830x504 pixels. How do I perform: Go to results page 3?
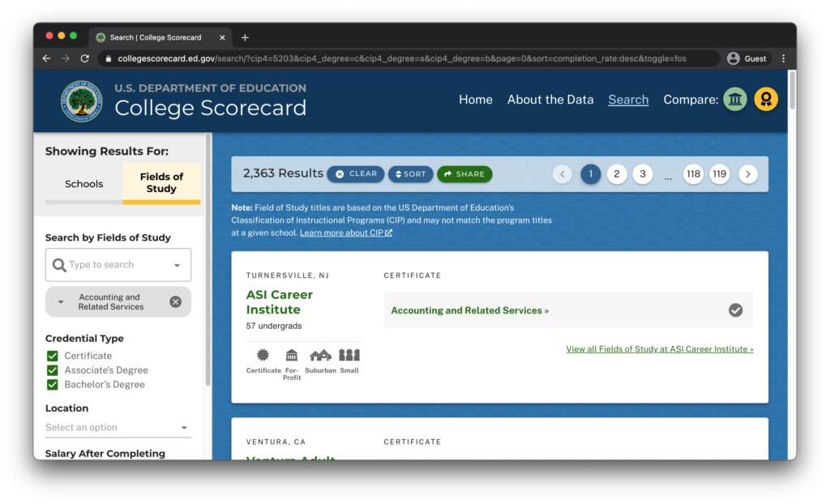(643, 174)
